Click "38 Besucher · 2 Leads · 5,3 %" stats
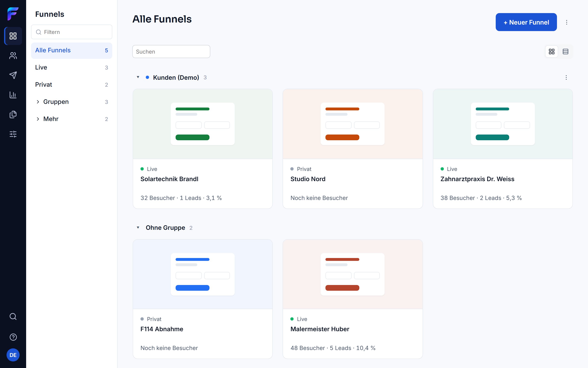 [481, 198]
